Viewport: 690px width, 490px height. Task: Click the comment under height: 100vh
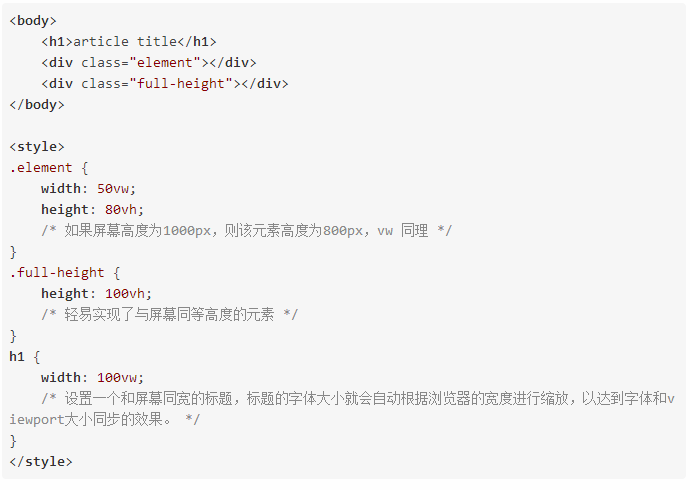(169, 314)
